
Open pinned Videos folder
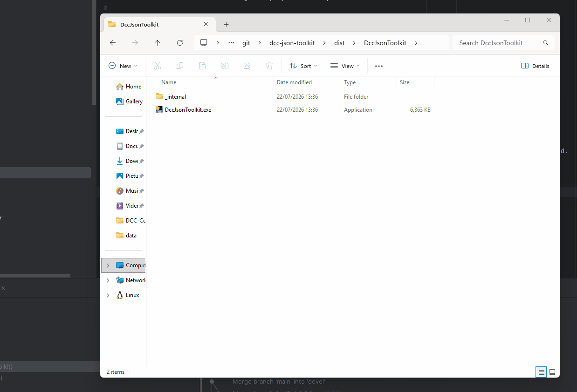[130, 206]
